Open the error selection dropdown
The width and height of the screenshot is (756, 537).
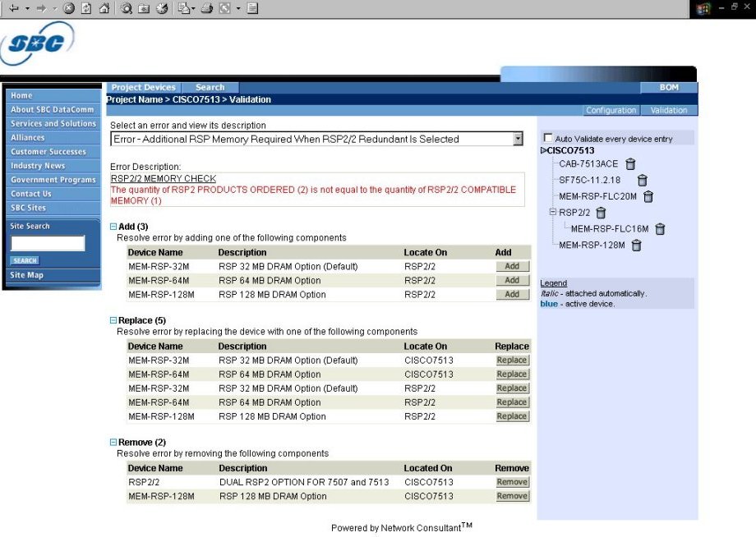518,139
